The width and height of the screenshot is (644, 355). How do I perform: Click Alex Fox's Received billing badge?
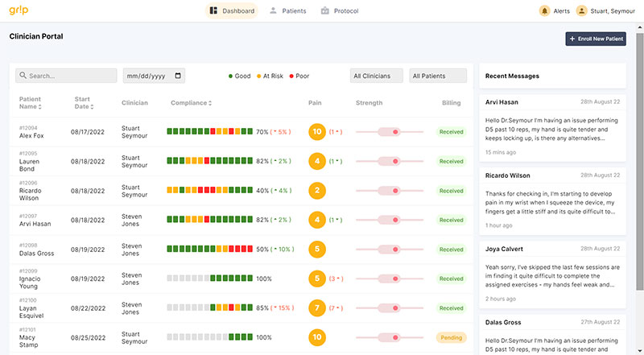pos(451,132)
